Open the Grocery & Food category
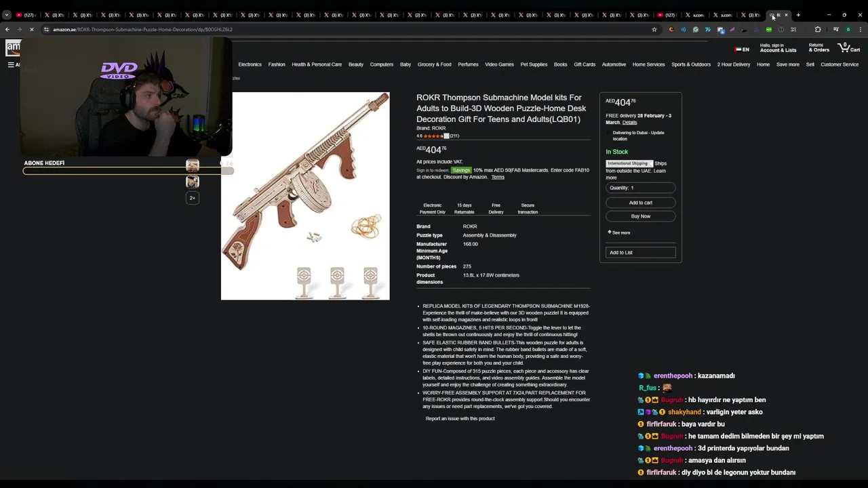Viewport: 868px width, 488px height. pyautogui.click(x=435, y=64)
